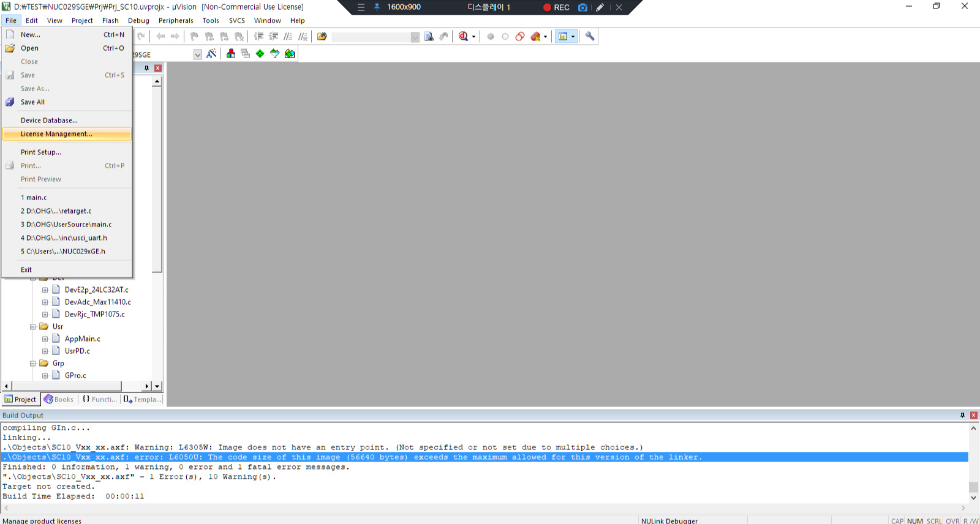Open the Project menu in menu bar
The width and height of the screenshot is (980, 524).
coord(82,20)
